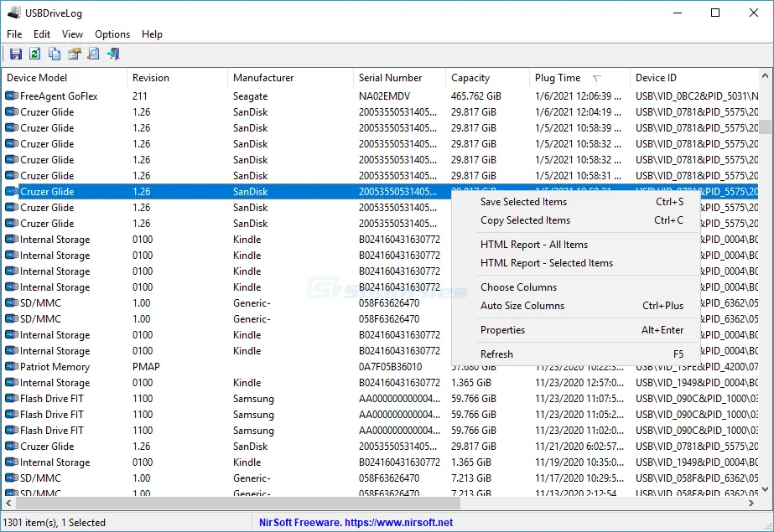Open the Edit menu

[x=41, y=34]
